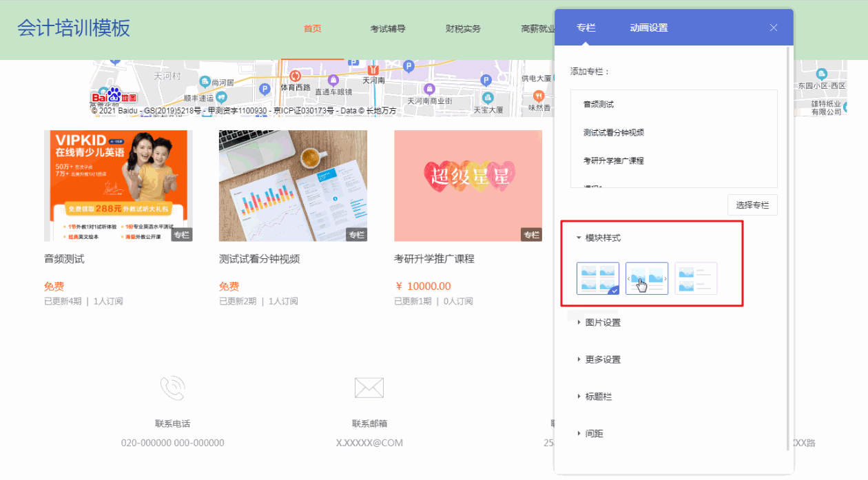Collapse the 模块样式 section
868x480 pixels.
(599, 238)
